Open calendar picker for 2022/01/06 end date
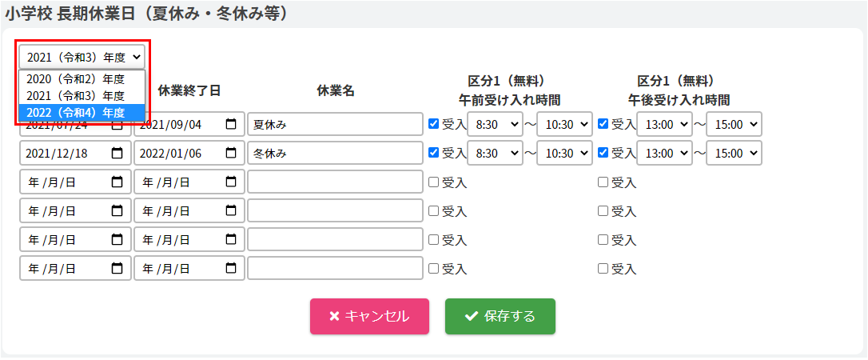868x360 pixels. (x=231, y=154)
